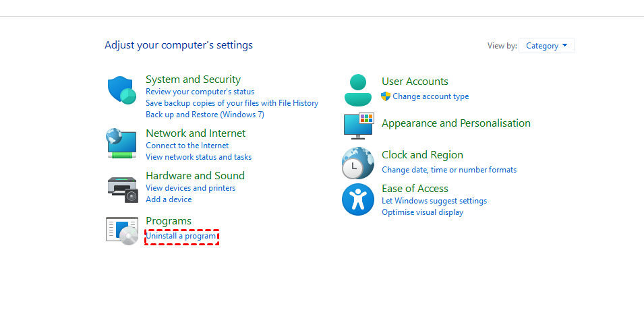This screenshot has width=644, height=312.
Task: Click Add a device link
Action: tap(169, 199)
